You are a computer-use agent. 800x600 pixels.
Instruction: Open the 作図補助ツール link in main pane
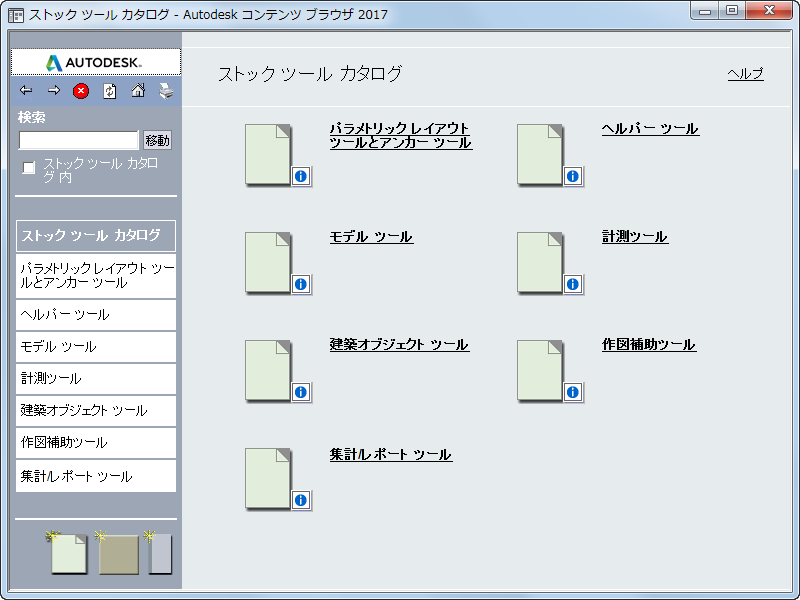(x=649, y=345)
